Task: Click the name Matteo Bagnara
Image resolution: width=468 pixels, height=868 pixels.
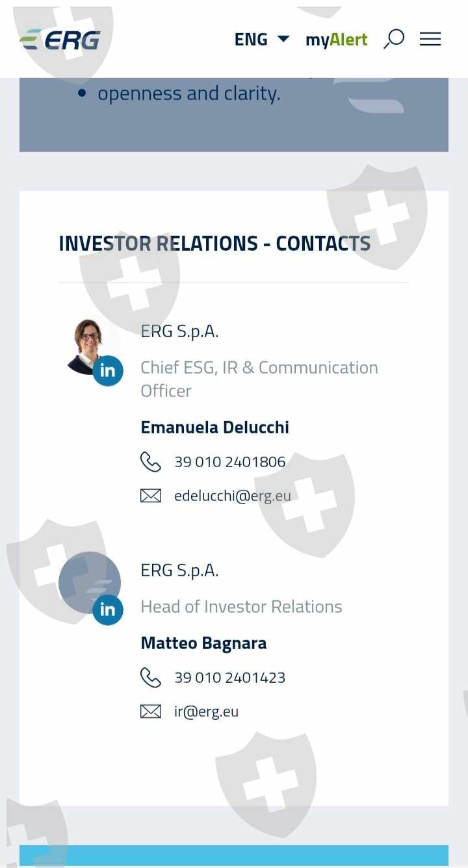Action: point(203,643)
